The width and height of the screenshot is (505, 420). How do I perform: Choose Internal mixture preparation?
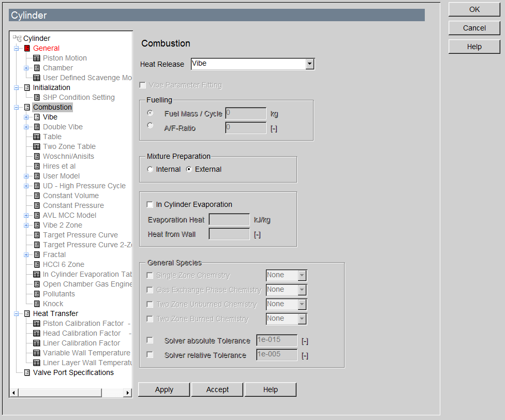click(150, 169)
